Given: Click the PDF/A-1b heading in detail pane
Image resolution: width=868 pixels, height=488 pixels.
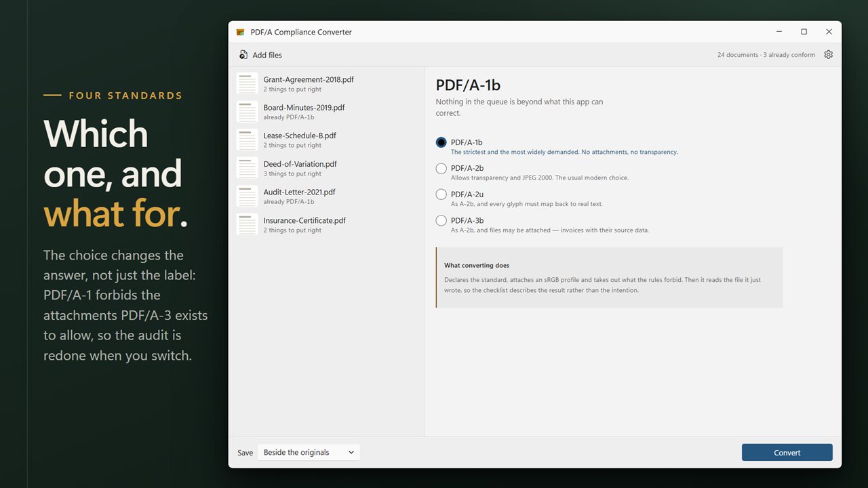Looking at the screenshot, I should [x=468, y=85].
